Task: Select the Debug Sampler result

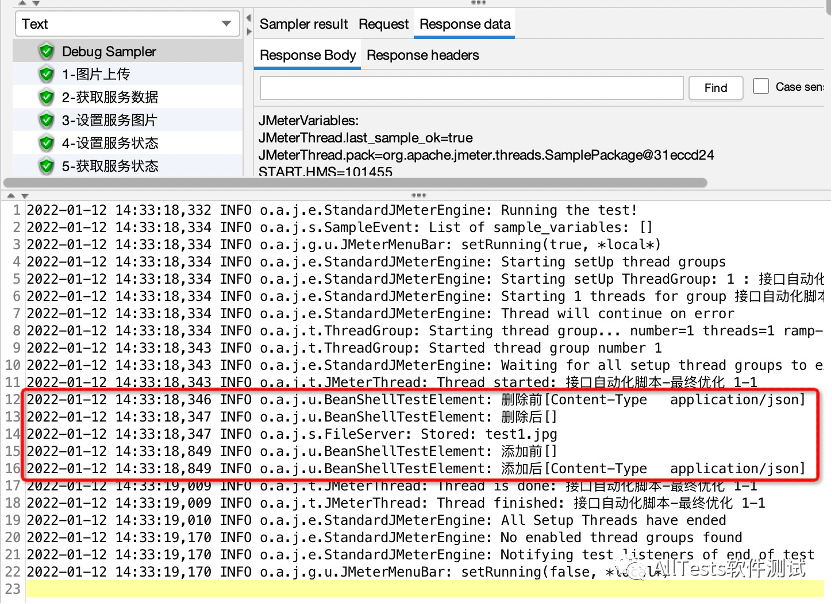Action: (128, 51)
